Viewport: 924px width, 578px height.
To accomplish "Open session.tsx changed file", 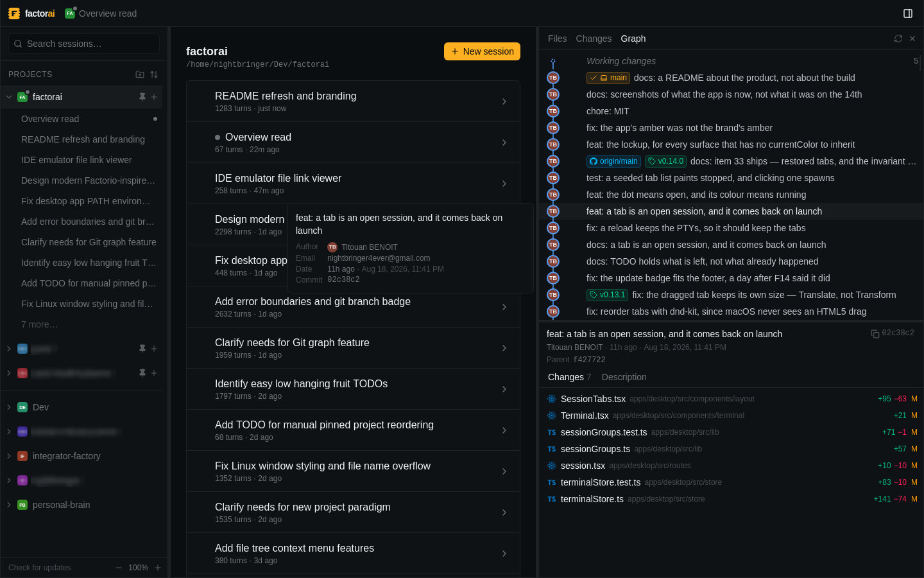I will tap(731, 466).
